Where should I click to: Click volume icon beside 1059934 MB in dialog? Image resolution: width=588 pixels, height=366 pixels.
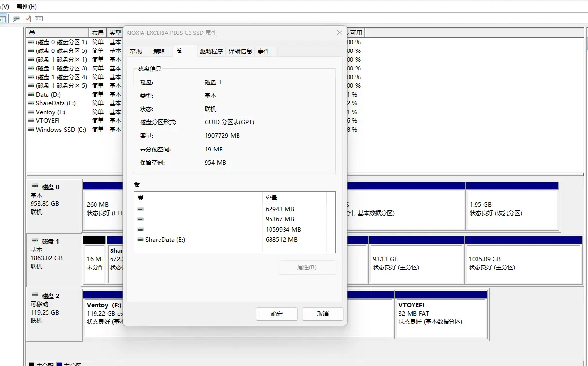(141, 230)
